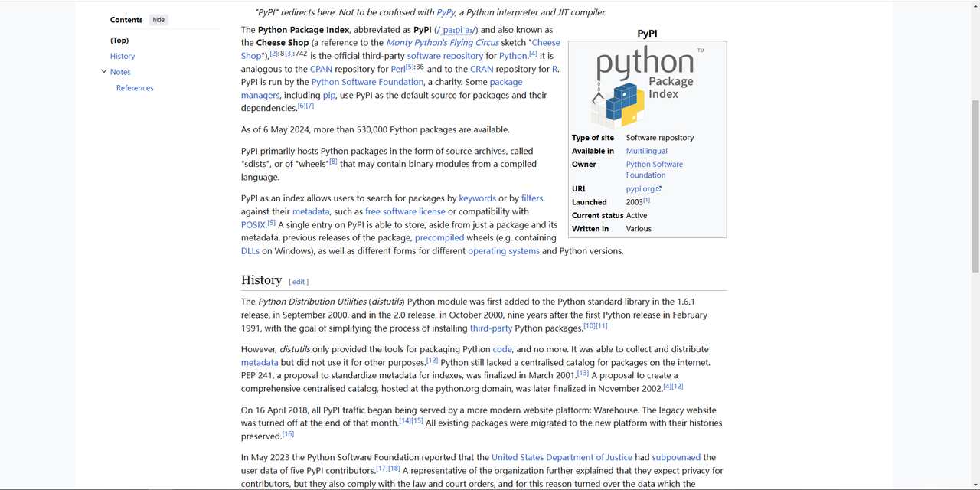Open the third-party link in History
980x490 pixels.
(491, 328)
